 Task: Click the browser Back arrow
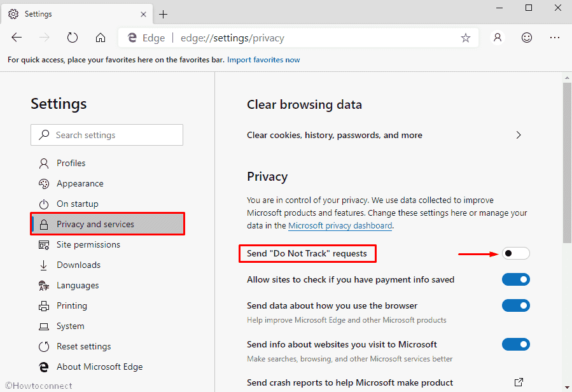17,38
